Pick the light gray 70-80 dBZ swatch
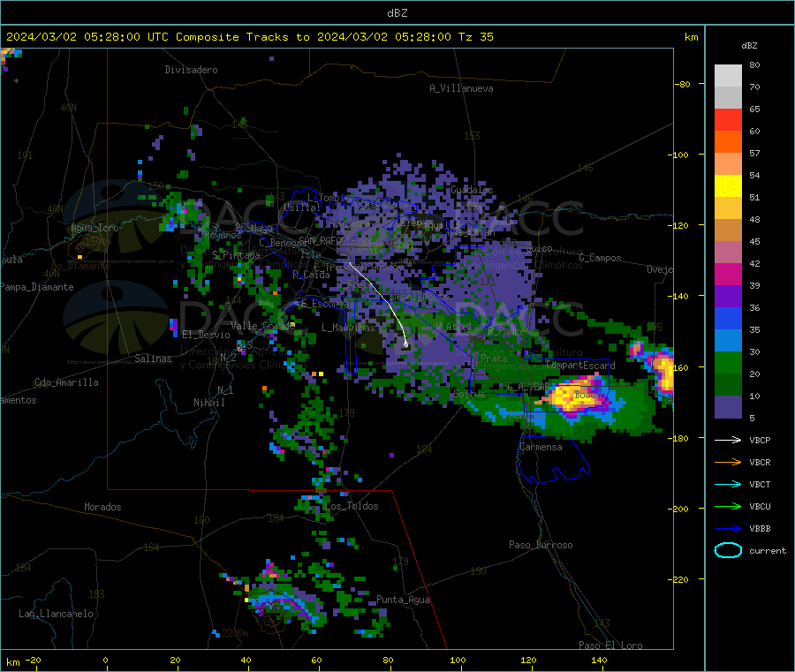795x672 pixels. point(728,76)
